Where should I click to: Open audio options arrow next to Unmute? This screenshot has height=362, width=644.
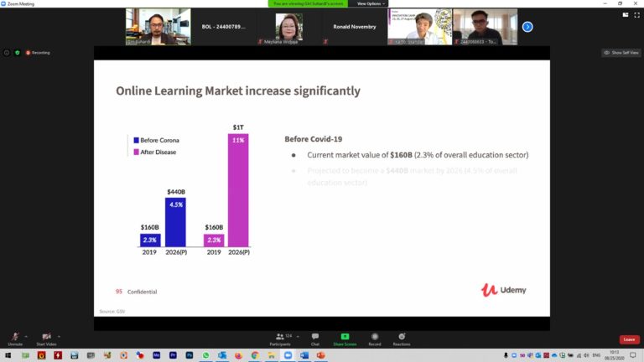point(26,337)
